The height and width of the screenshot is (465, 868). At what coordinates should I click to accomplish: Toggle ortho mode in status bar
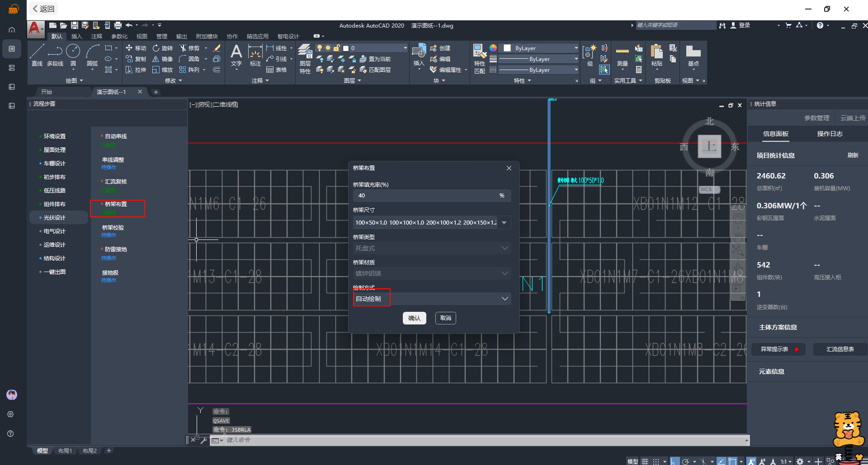(x=674, y=461)
